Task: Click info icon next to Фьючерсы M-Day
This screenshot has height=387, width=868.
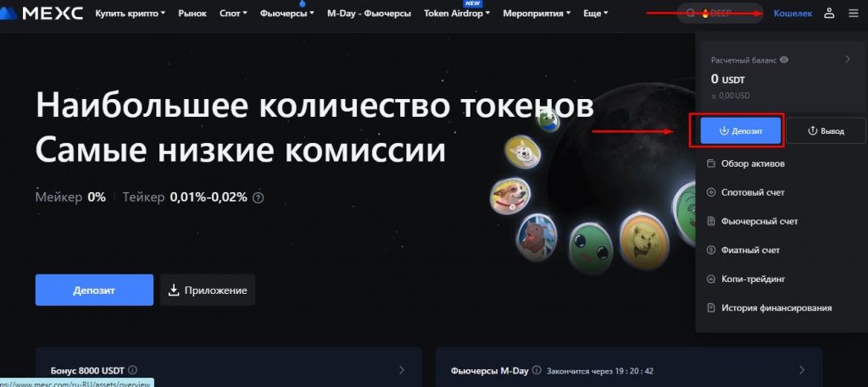Action: point(537,370)
